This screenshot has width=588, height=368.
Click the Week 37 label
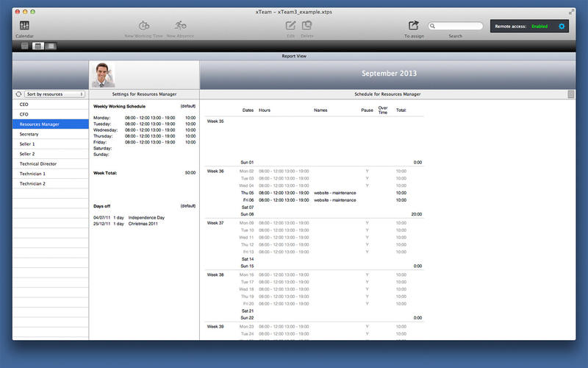[215, 223]
